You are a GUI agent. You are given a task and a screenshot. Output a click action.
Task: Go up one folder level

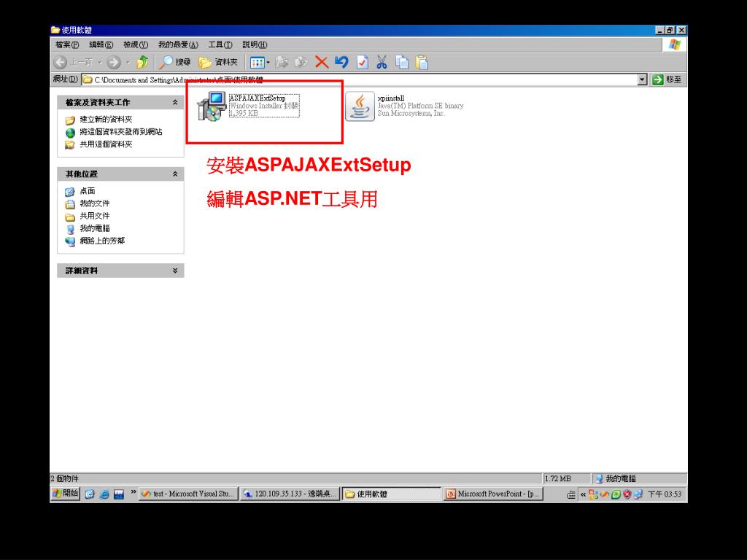tap(142, 62)
